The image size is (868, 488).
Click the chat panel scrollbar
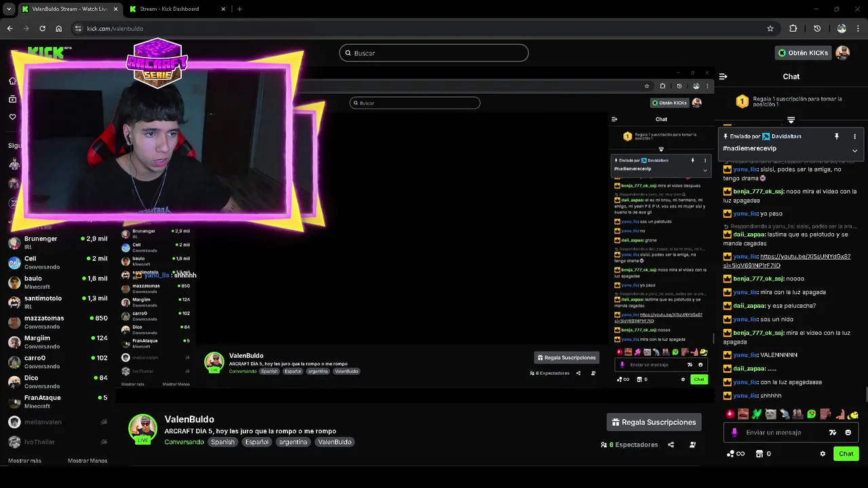coord(865,395)
